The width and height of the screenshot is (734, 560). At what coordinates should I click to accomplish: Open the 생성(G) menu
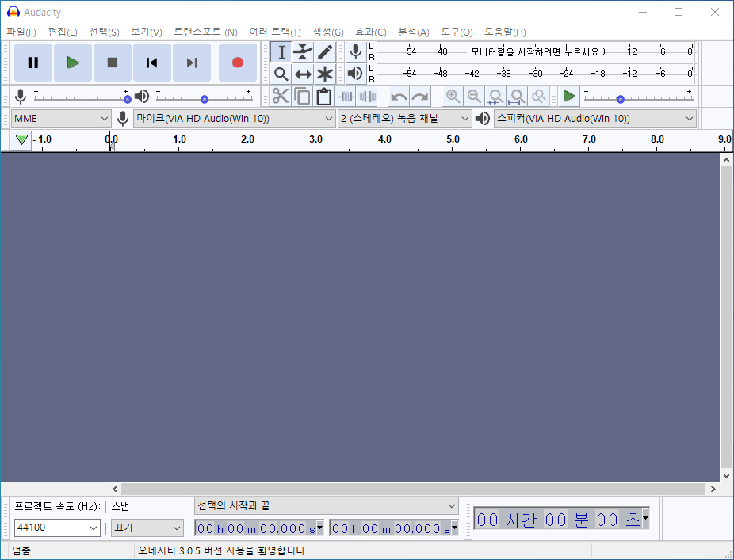point(327,32)
